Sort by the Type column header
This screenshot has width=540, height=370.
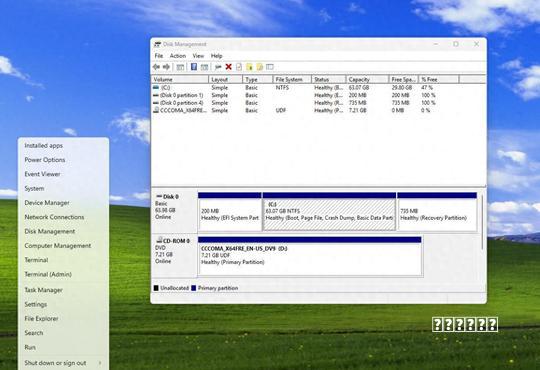[x=258, y=80]
